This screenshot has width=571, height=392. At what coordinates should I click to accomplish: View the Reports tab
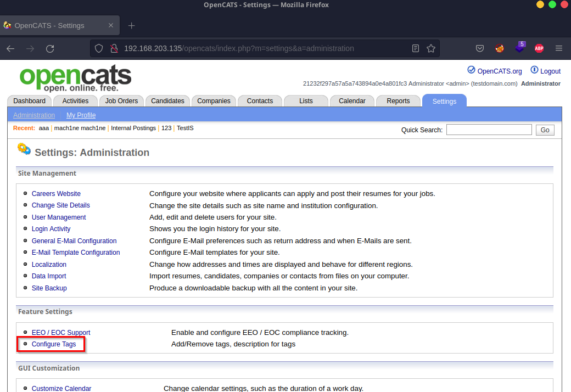pos(398,101)
